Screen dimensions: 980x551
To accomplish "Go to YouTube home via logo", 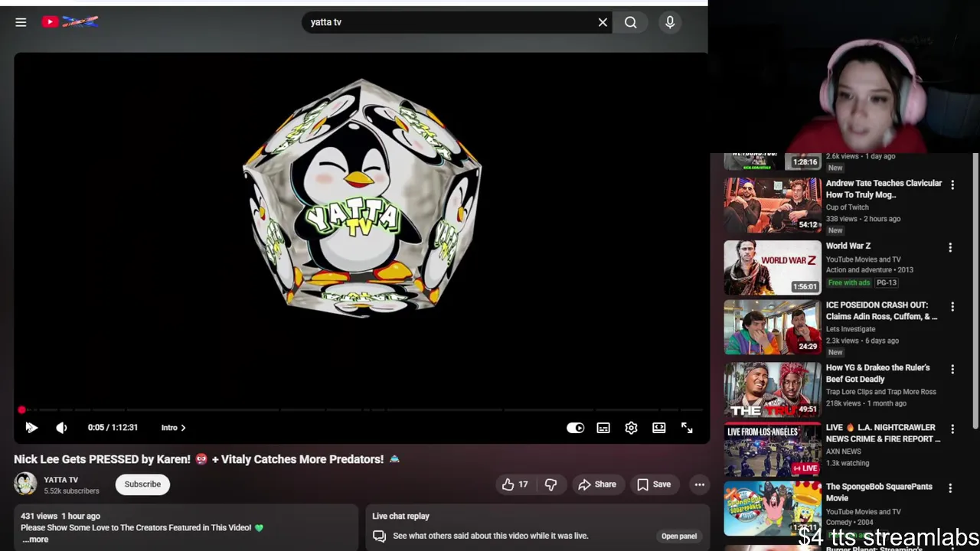I will (70, 22).
